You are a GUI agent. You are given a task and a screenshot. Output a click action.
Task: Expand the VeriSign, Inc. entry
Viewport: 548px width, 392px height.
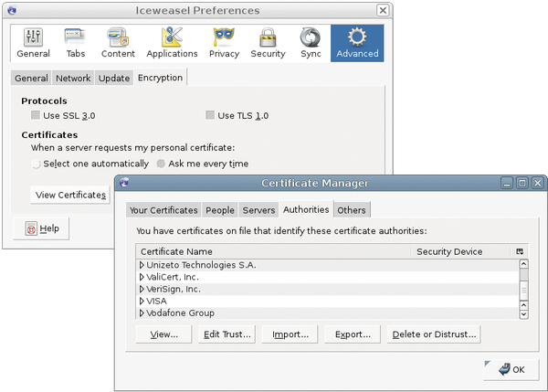pyautogui.click(x=142, y=289)
